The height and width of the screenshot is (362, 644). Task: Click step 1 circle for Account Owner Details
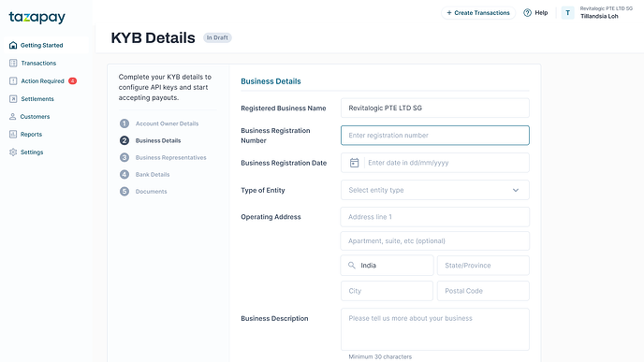click(x=124, y=123)
